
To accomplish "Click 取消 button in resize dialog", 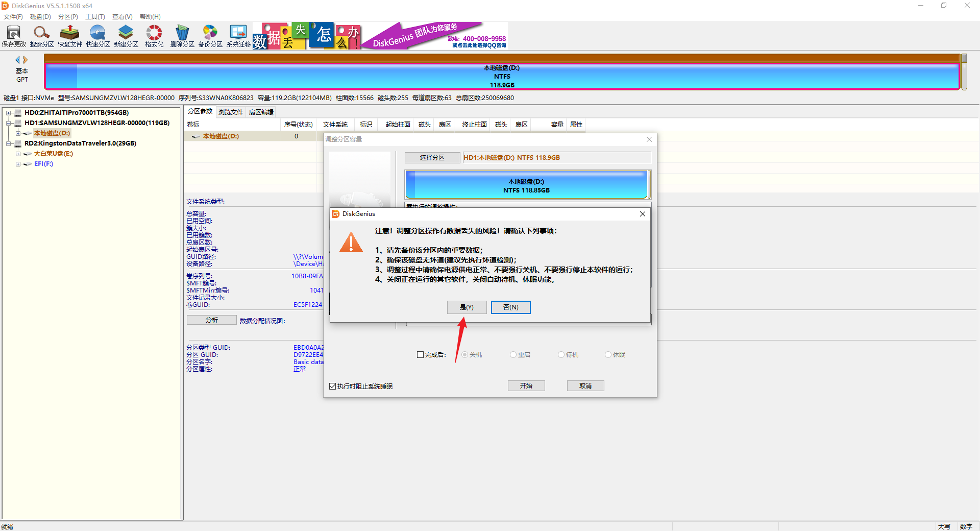I will 585,386.
